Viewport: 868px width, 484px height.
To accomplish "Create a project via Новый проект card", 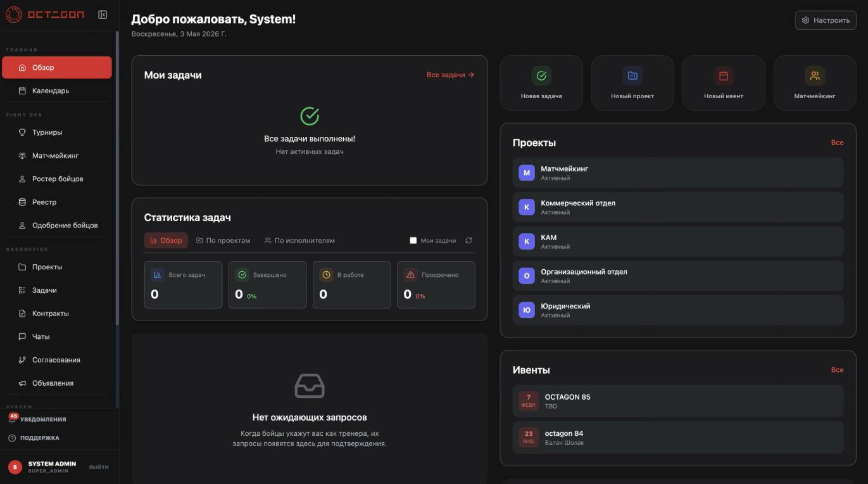I will tap(632, 83).
